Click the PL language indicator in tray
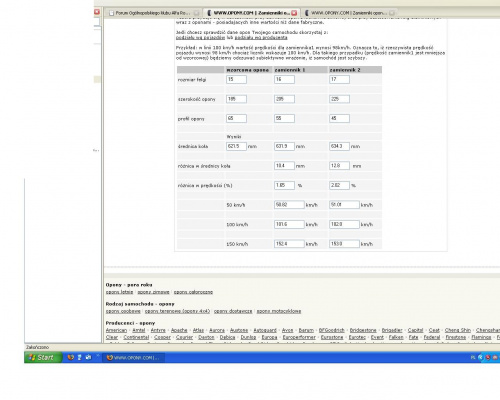500x400 pixels. (x=473, y=357)
